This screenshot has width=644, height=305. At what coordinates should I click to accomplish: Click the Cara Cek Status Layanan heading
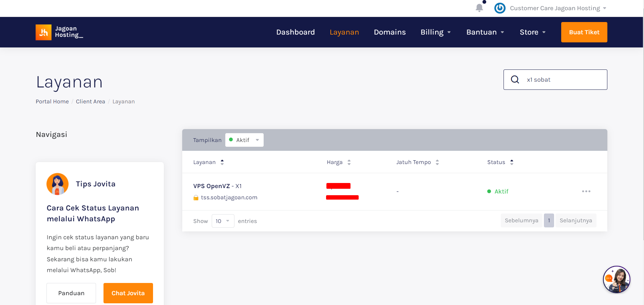93,213
